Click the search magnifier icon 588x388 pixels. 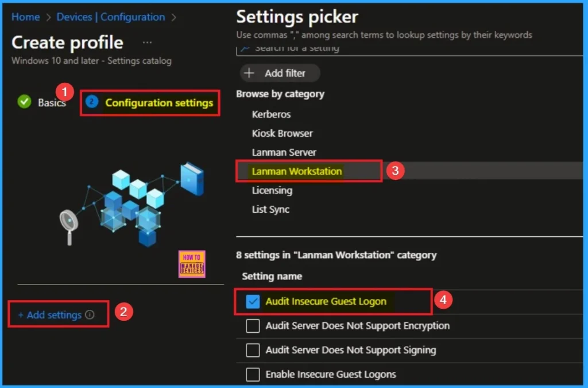click(245, 49)
